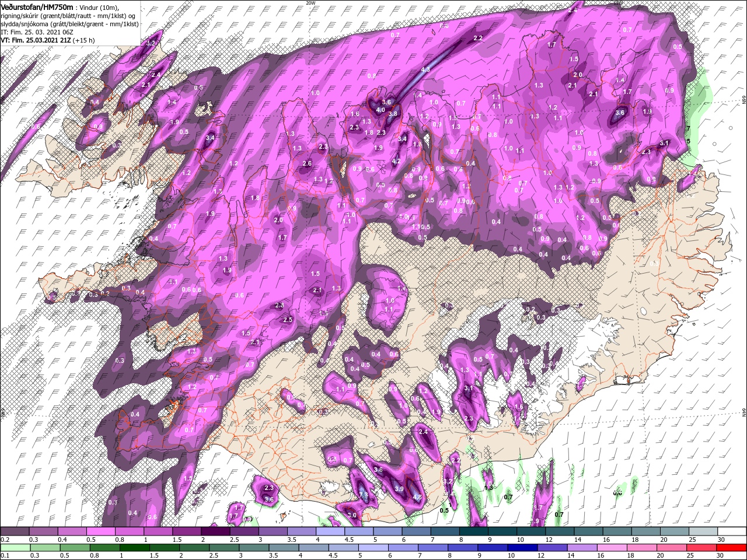This screenshot has width=747, height=560.
Task: Click the light grey 25 swatch in the upper legend row
Action: pyautogui.click(x=704, y=532)
